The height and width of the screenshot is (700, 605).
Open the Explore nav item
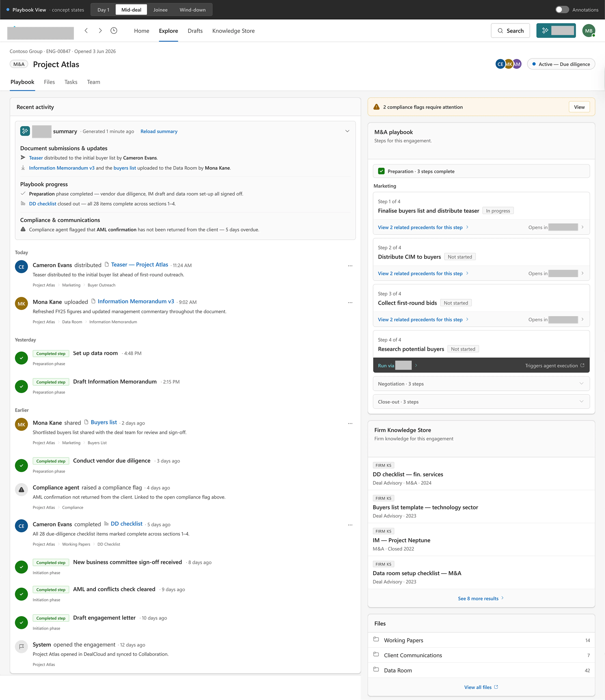[168, 31]
